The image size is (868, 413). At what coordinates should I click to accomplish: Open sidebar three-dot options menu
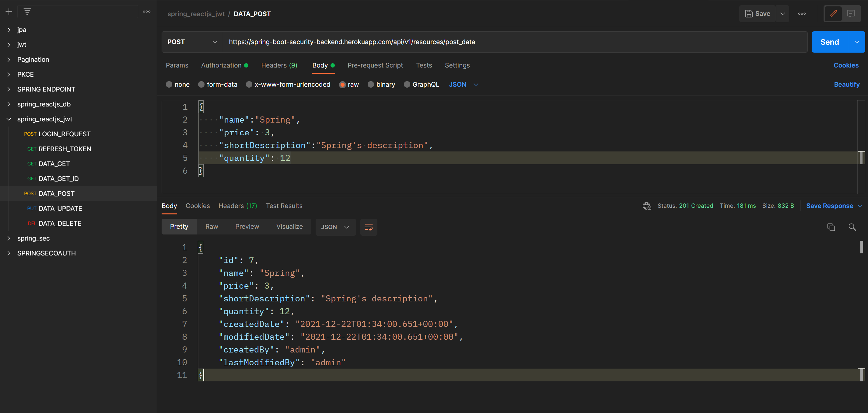coord(147,12)
